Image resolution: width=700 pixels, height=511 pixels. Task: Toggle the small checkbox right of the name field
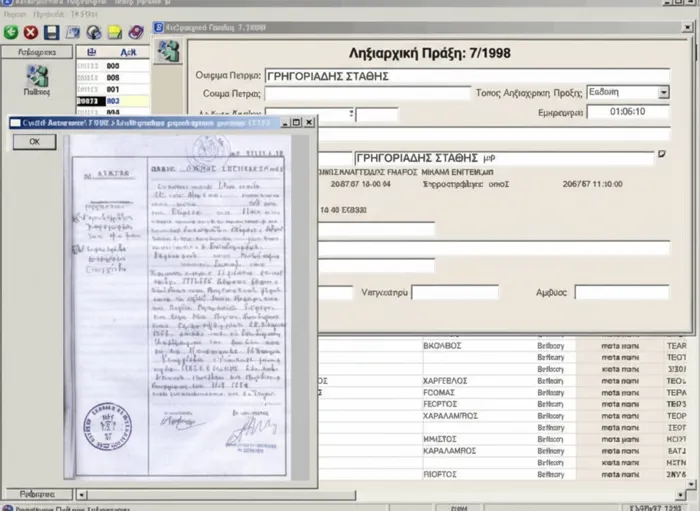tap(660, 155)
